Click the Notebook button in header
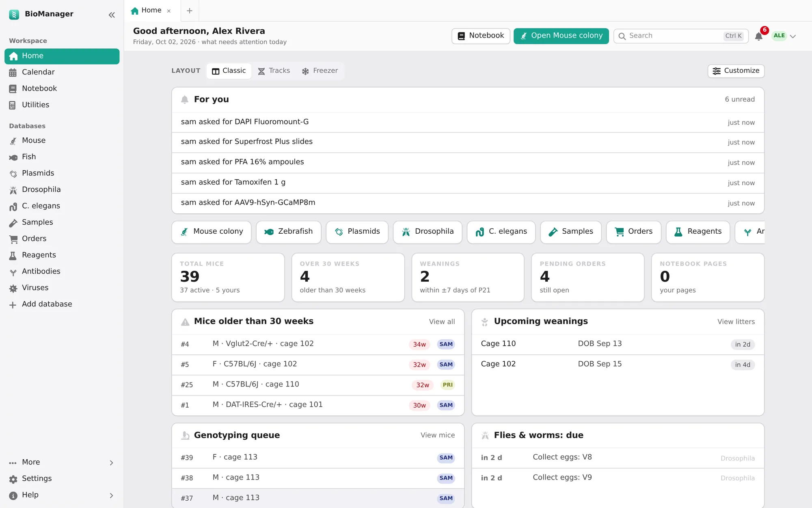The width and height of the screenshot is (812, 508). click(x=481, y=36)
